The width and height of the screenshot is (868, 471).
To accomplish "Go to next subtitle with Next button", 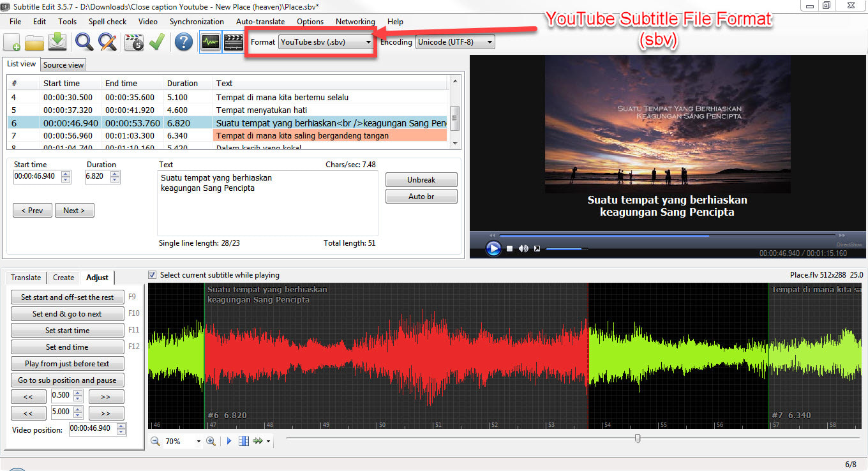I will (x=74, y=210).
